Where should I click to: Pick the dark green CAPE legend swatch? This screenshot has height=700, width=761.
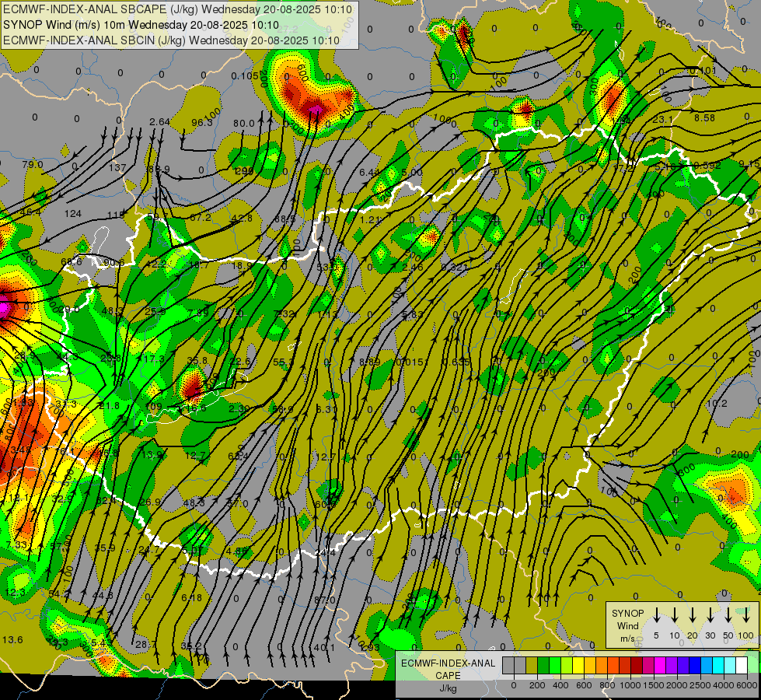click(543, 666)
